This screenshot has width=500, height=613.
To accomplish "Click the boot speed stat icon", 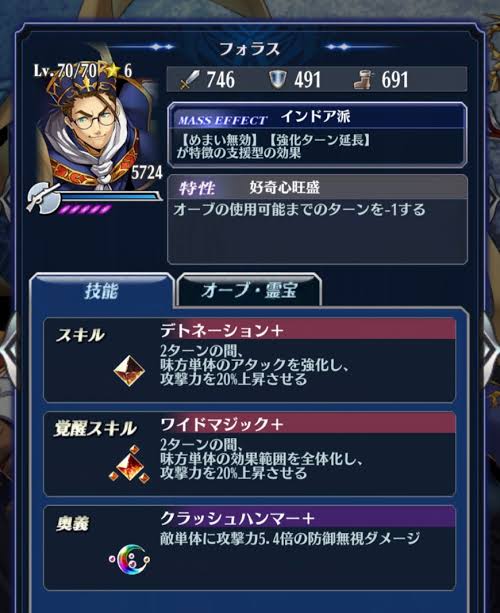I will coord(364,80).
